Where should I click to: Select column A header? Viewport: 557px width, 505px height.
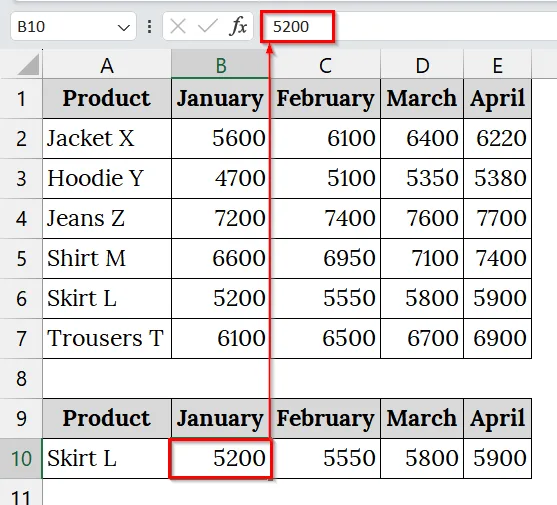pyautogui.click(x=107, y=64)
